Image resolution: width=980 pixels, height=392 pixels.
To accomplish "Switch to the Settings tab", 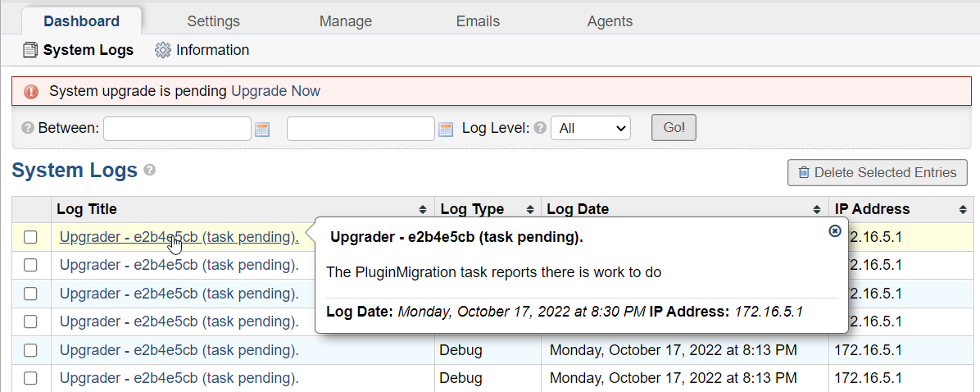I will [x=213, y=21].
